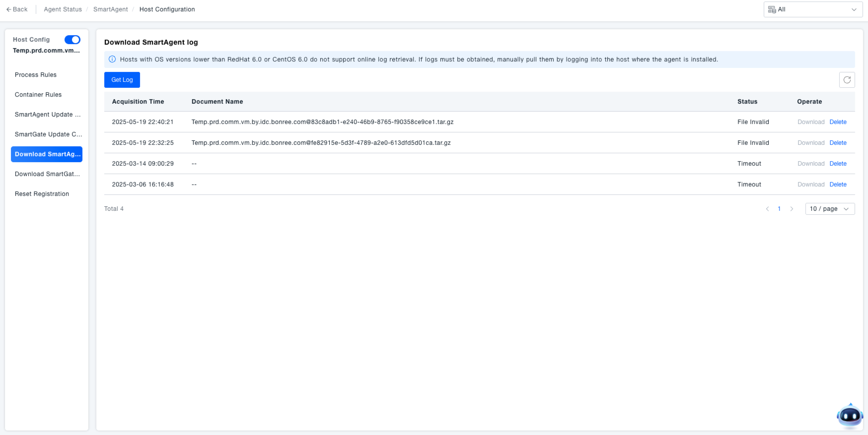Open the Download SmartGate log sidebar item
This screenshot has width=868, height=435.
[47, 174]
